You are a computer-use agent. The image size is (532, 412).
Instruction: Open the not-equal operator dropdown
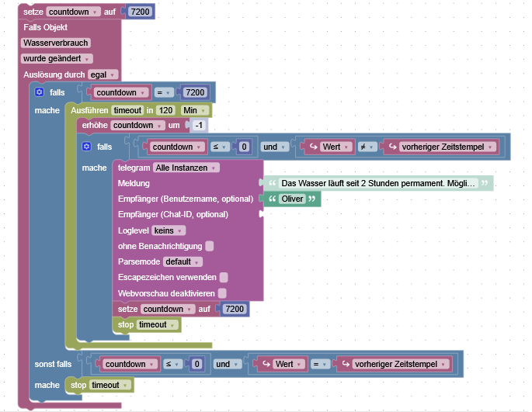coord(367,147)
